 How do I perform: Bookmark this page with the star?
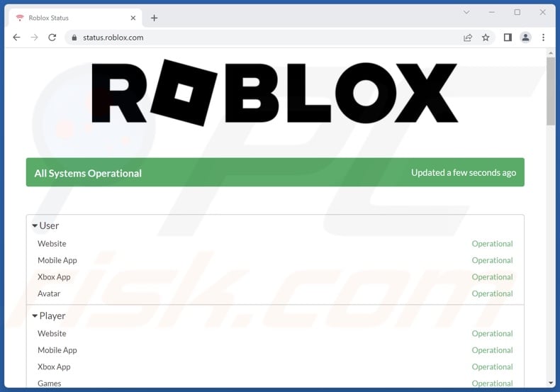point(486,38)
